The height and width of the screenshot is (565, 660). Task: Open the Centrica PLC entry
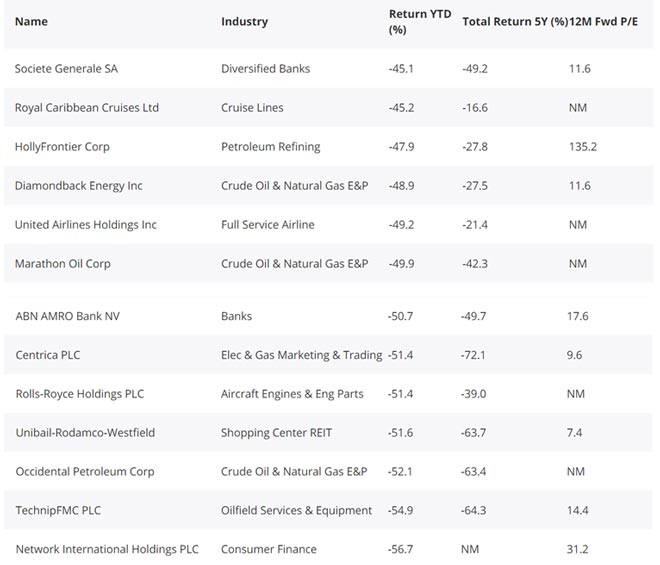46,355
